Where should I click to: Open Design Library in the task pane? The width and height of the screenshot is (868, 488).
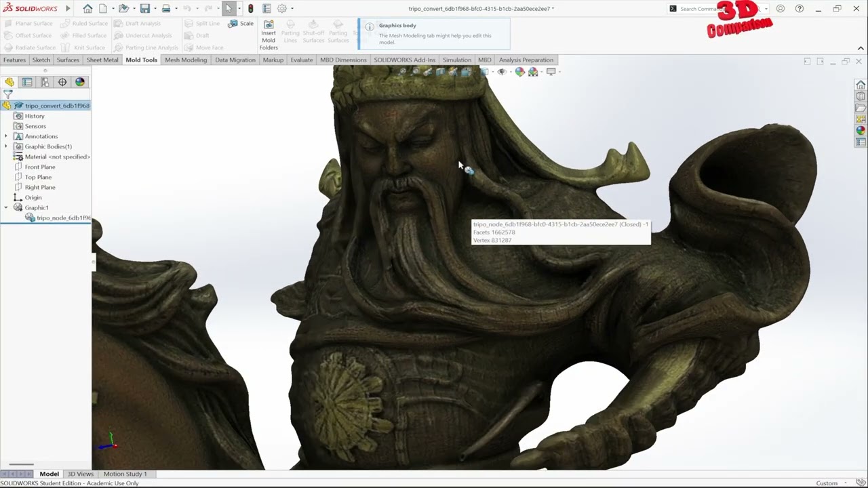[x=861, y=96]
